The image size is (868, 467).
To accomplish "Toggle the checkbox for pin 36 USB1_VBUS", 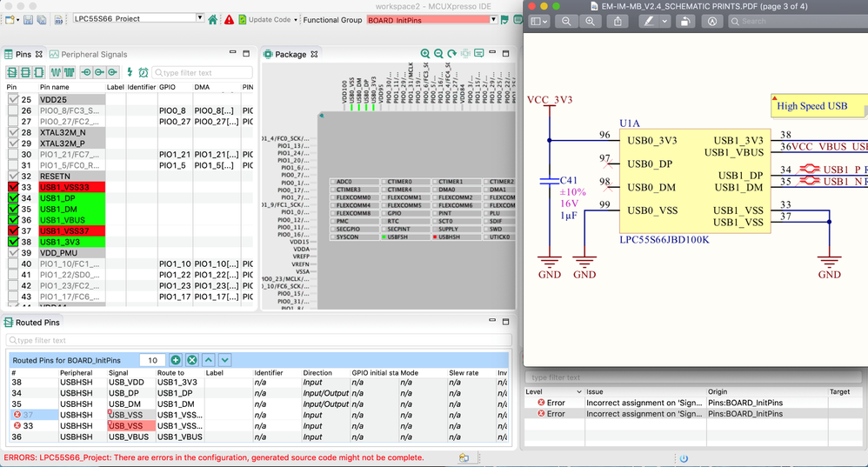I will click(12, 220).
